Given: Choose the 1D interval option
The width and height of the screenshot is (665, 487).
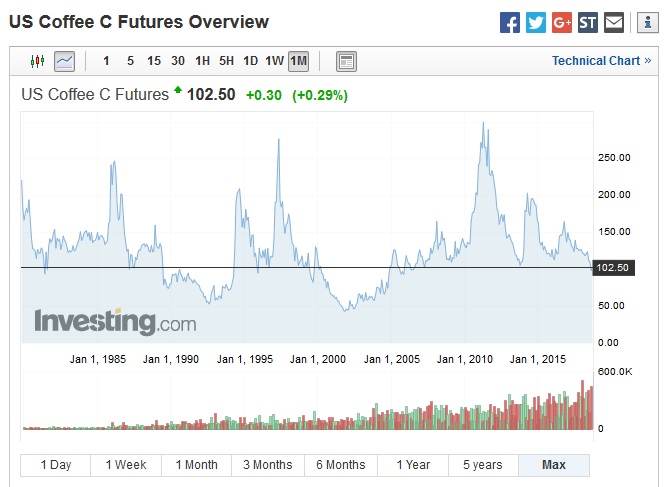Looking at the screenshot, I should pos(250,61).
